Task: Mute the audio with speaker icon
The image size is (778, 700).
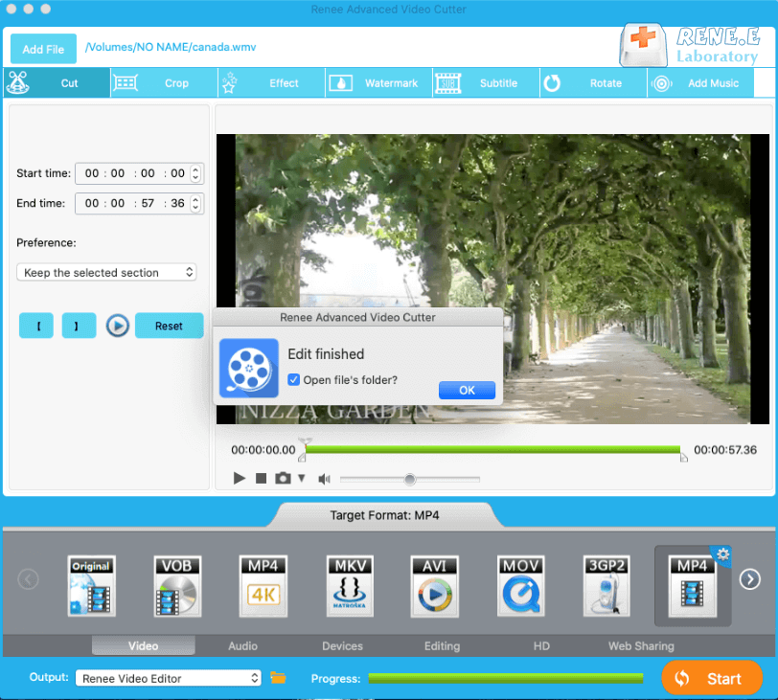Action: pos(324,479)
